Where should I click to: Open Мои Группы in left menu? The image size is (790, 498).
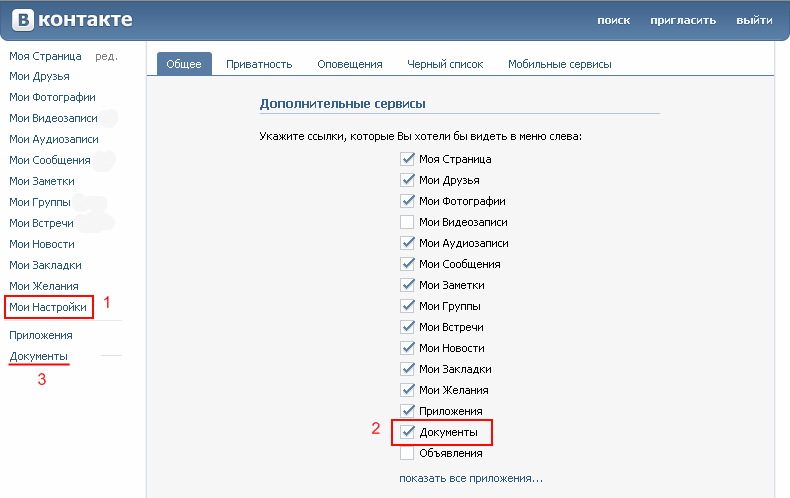(40, 202)
